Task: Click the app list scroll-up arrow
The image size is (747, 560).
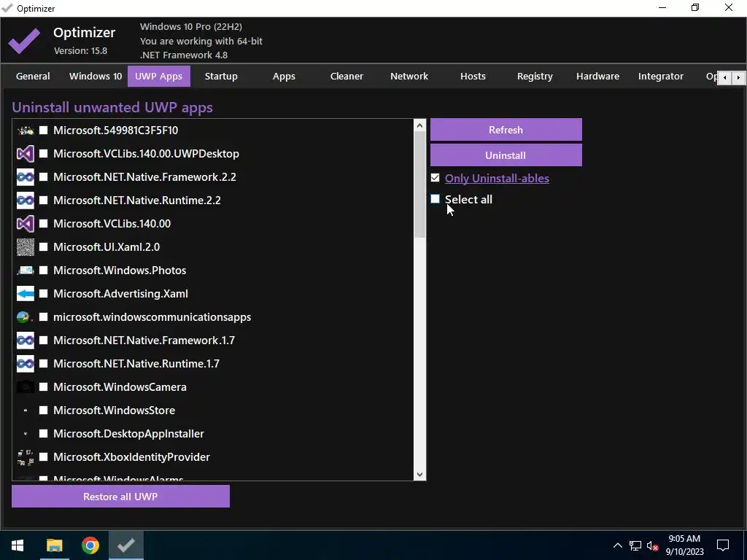Action: point(419,125)
